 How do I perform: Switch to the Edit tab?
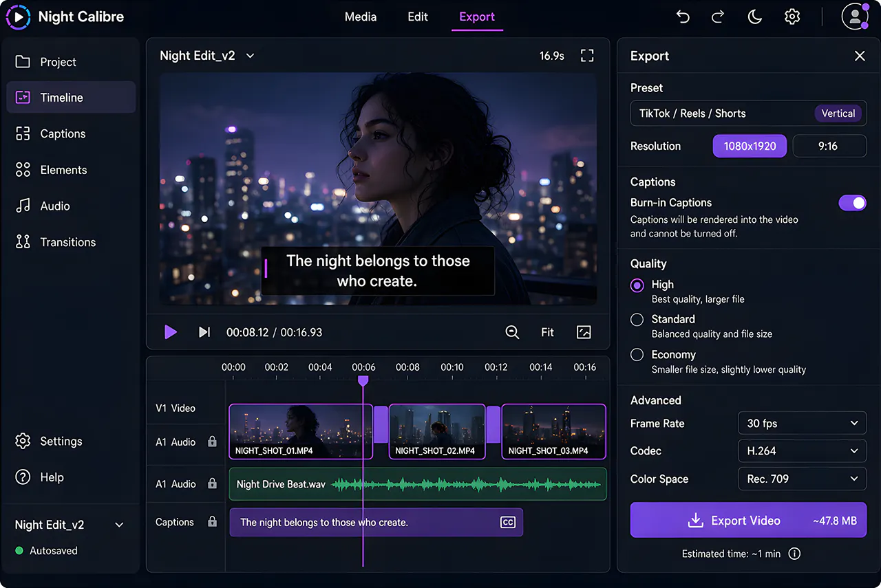coord(418,17)
